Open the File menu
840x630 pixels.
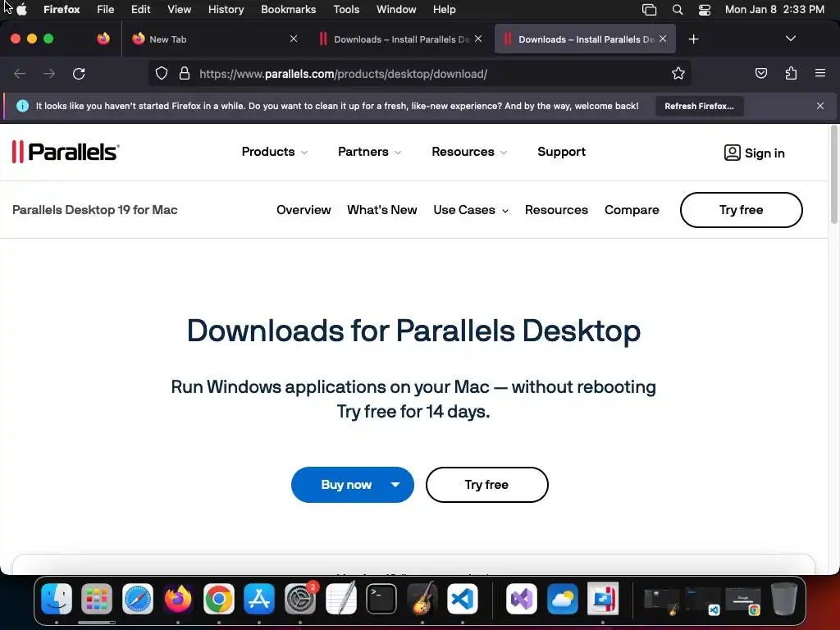coord(105,10)
